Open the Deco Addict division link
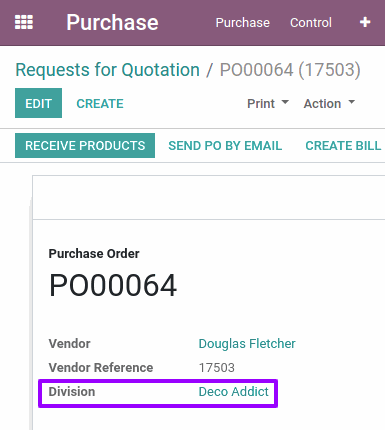The height and width of the screenshot is (430, 385). click(x=233, y=392)
